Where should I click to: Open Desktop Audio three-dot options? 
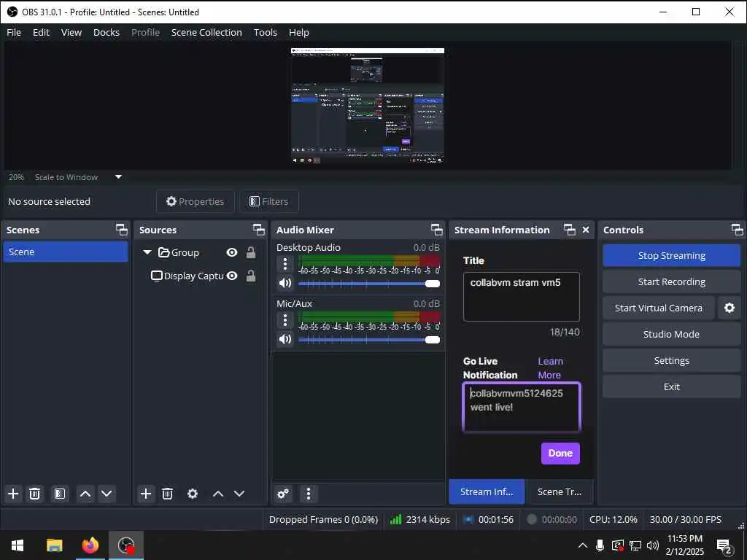pos(285,264)
